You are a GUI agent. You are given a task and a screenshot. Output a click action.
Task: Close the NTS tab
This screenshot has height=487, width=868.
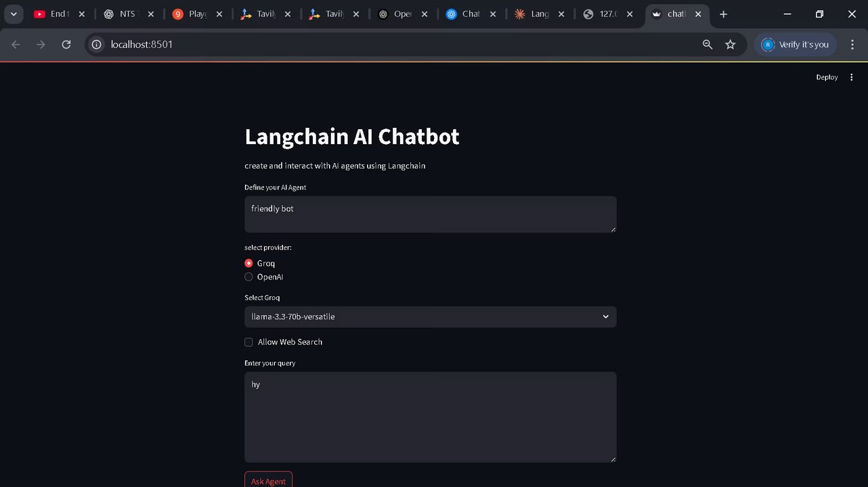[150, 14]
